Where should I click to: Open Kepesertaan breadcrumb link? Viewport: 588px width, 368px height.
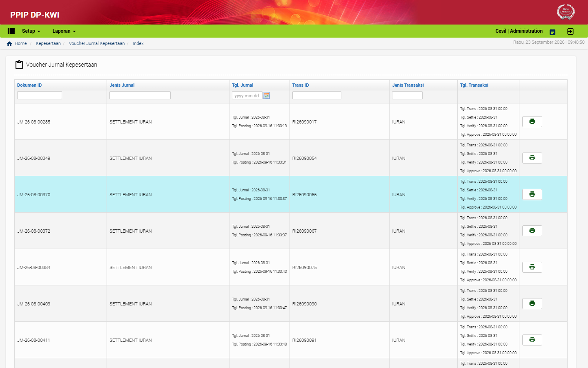click(x=48, y=43)
